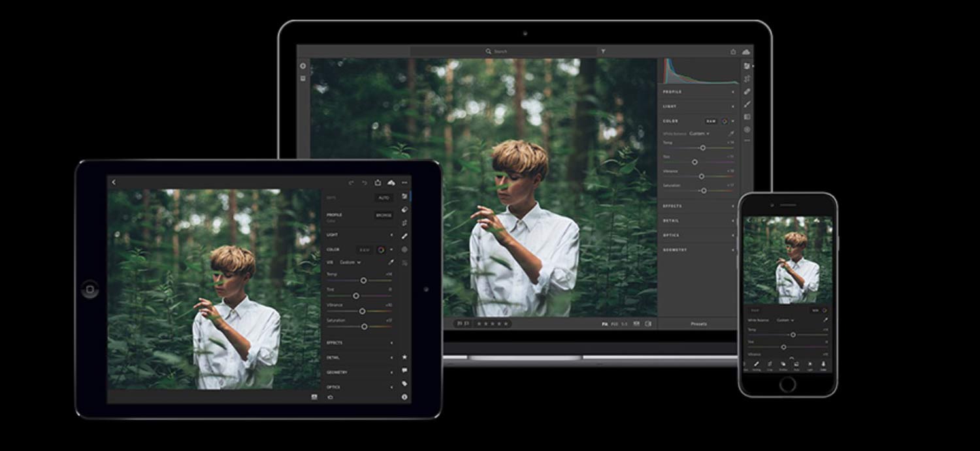Select the Healing tool on the phone toolbar

click(757, 364)
